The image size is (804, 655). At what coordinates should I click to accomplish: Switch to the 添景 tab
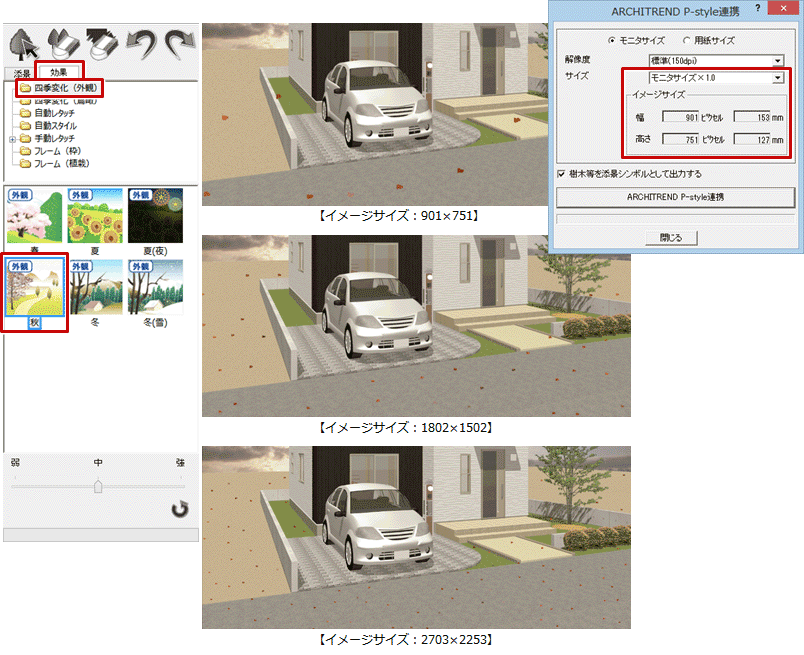coord(19,74)
